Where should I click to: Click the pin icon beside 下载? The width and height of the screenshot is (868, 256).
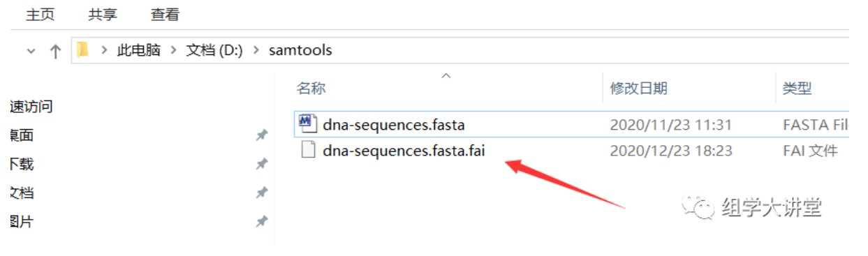[262, 164]
